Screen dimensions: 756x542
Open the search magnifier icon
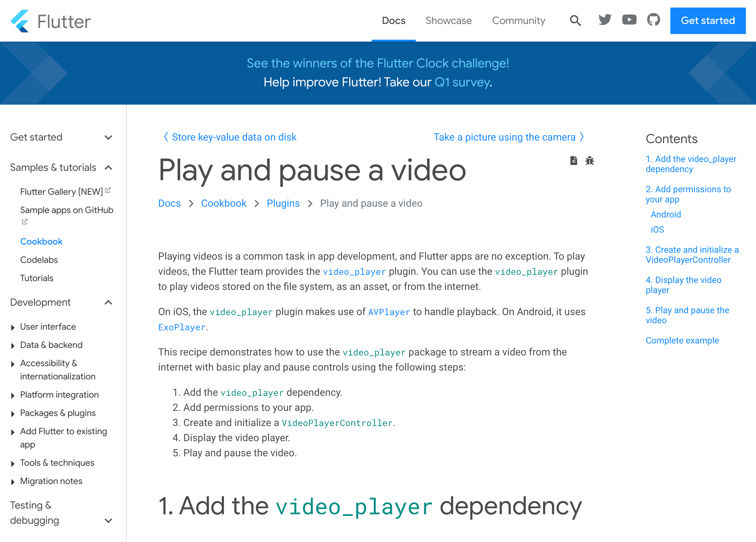click(575, 21)
